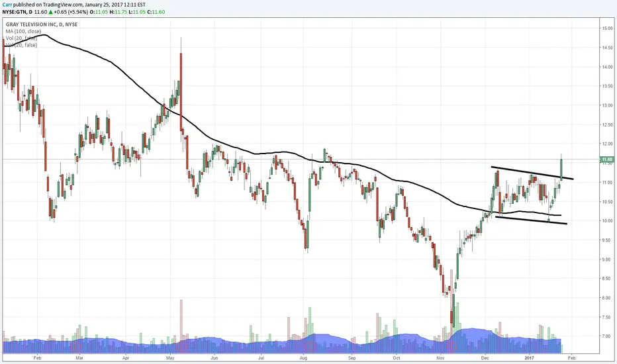Select the MA (100, close) indicator legend
This screenshot has height=364, width=617.
(x=23, y=32)
